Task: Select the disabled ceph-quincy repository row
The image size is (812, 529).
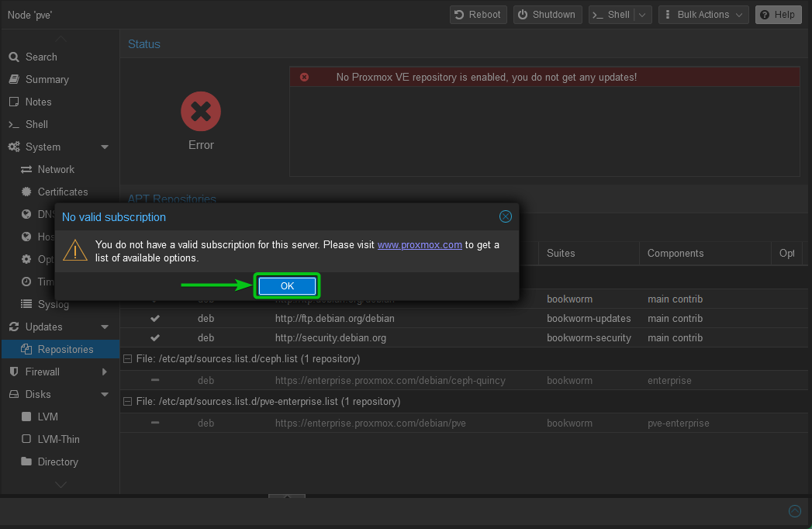Action: pyautogui.click(x=464, y=380)
